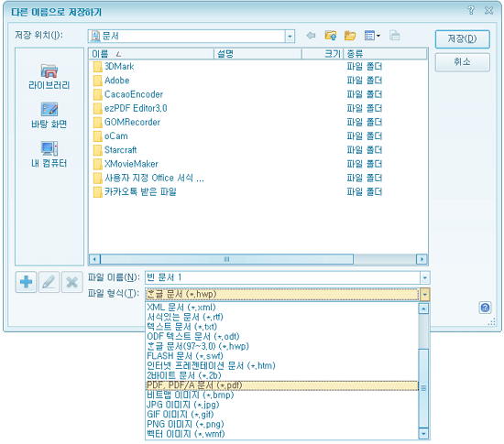Choose FLASH 문서 (*.swf) format
This screenshot has height=444, width=504.
(x=282, y=356)
